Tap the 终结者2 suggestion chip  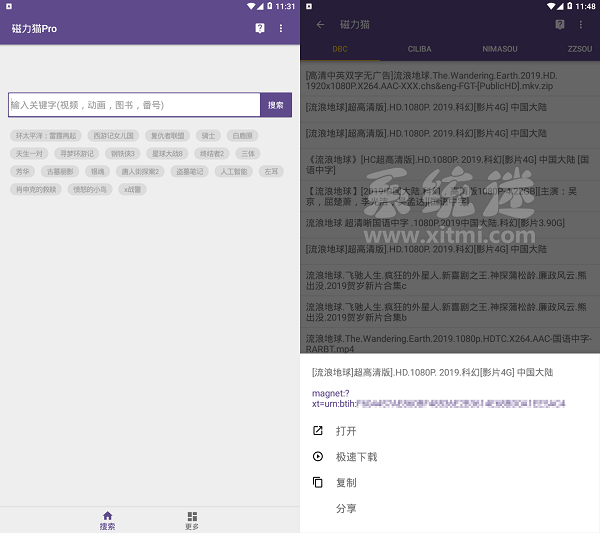coord(212,154)
